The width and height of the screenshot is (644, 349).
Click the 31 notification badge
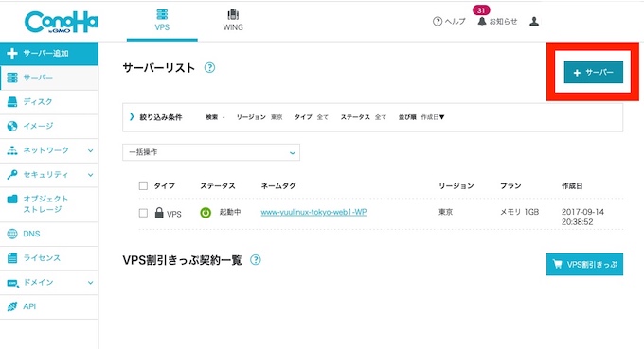(481, 10)
